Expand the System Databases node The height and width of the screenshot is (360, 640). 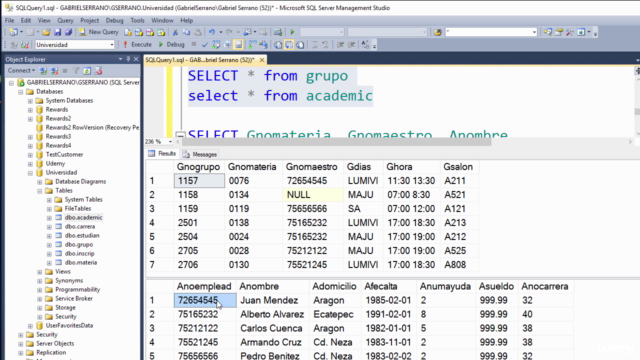tap(30, 100)
